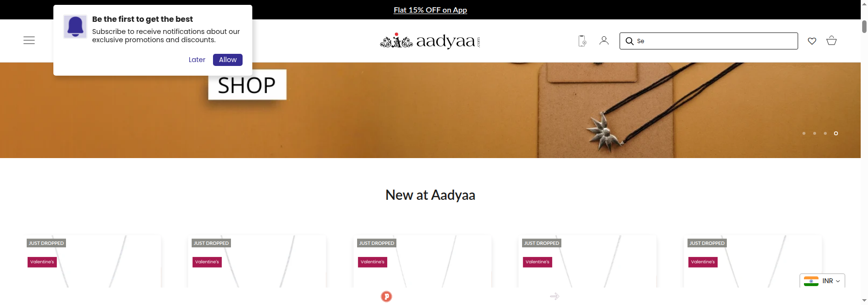This screenshot has height=305, width=868.
Task: Expand the INR currency dropdown
Action: 822,281
